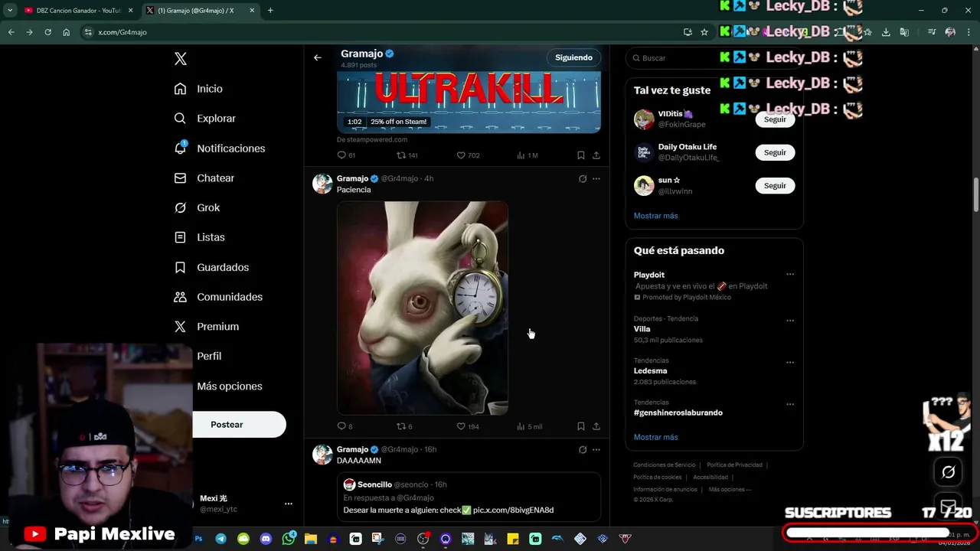
Task: Follow ViDitis account
Action: [x=775, y=119]
